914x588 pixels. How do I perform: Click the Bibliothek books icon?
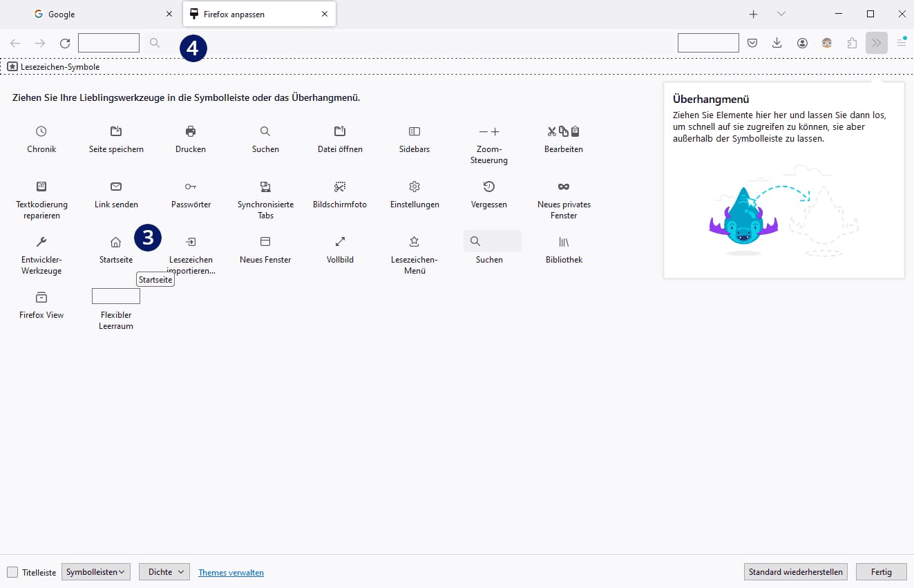click(564, 242)
